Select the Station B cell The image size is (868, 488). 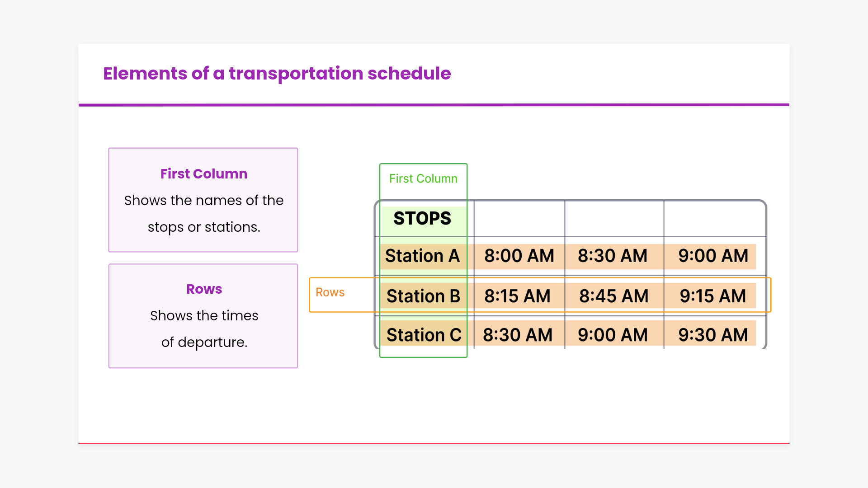click(x=423, y=296)
